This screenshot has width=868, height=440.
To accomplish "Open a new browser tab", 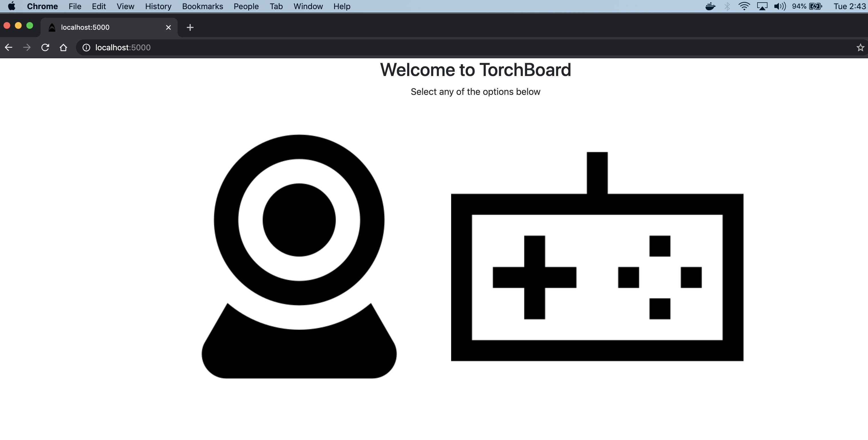I will (x=190, y=27).
